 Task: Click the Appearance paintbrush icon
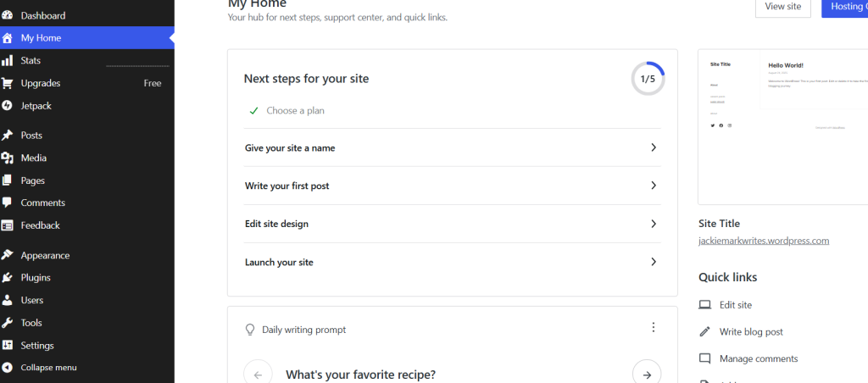point(7,255)
